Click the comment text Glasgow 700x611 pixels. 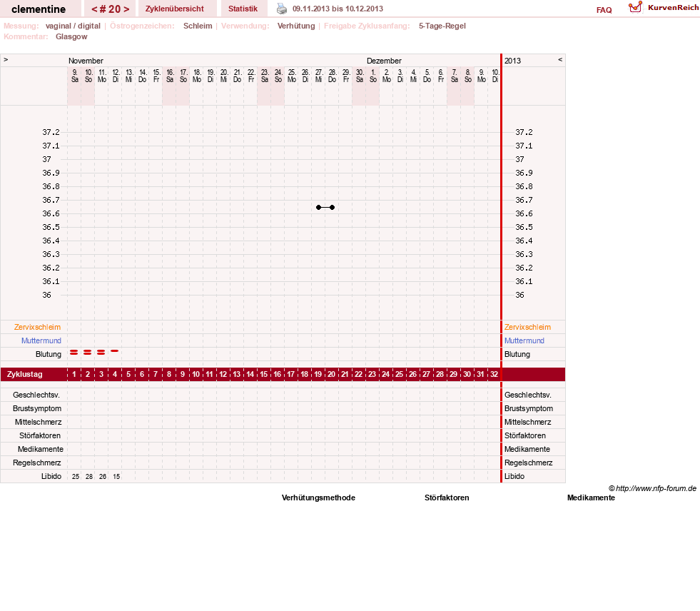[x=71, y=36]
